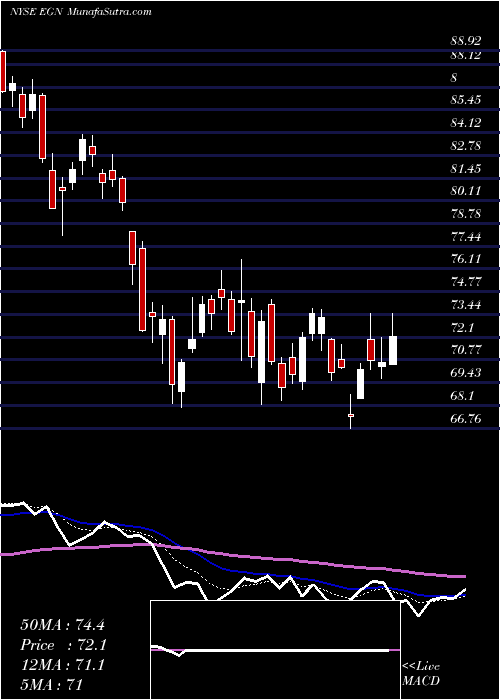Select the 81.45 price axis label
500x700 pixels.
(466, 169)
